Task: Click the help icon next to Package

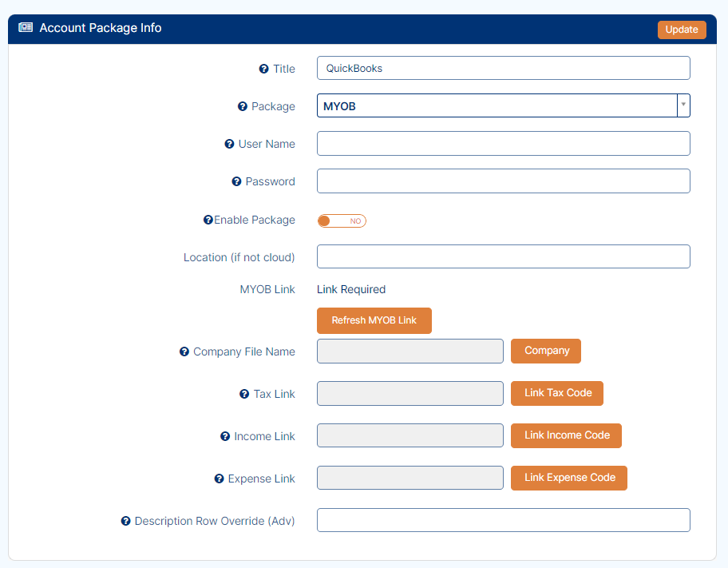Action: tap(243, 106)
